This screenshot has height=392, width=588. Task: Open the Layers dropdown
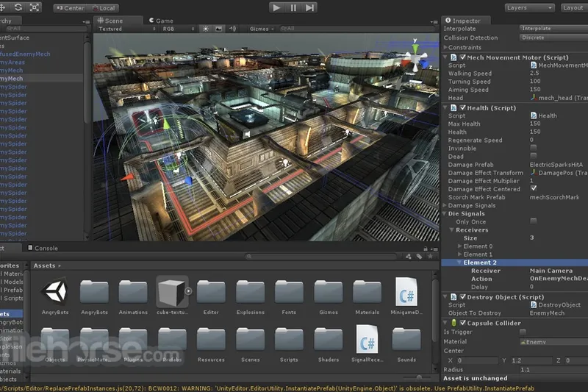[528, 8]
